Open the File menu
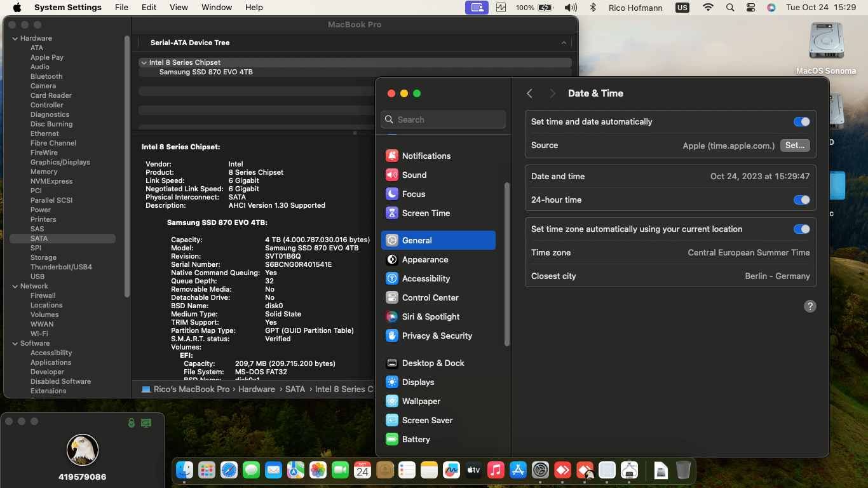 pyautogui.click(x=121, y=8)
